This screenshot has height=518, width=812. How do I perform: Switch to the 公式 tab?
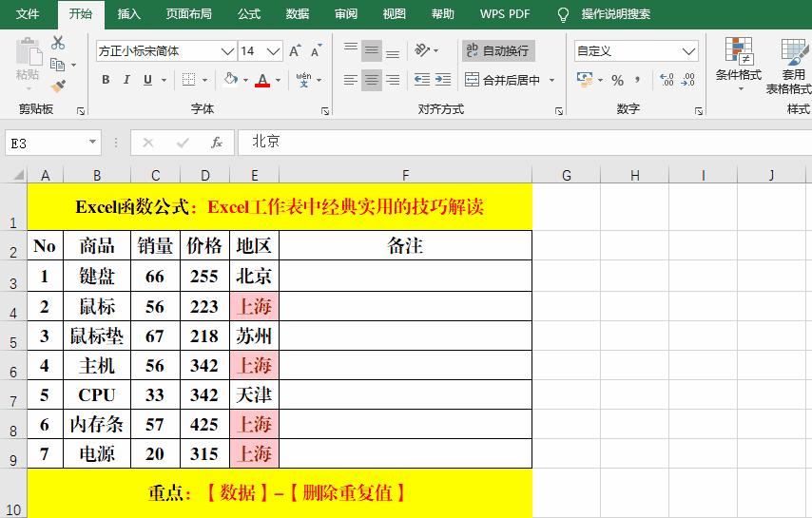pyautogui.click(x=249, y=14)
